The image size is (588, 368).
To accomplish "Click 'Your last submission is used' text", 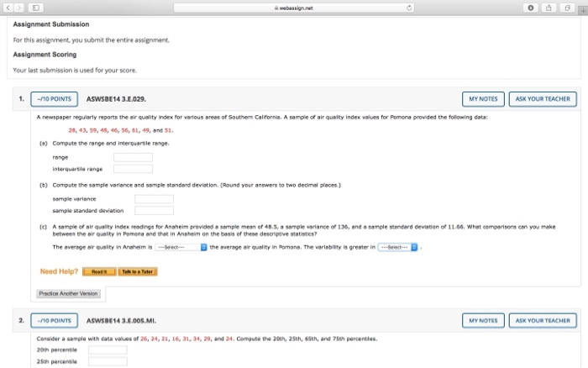I will [75, 70].
